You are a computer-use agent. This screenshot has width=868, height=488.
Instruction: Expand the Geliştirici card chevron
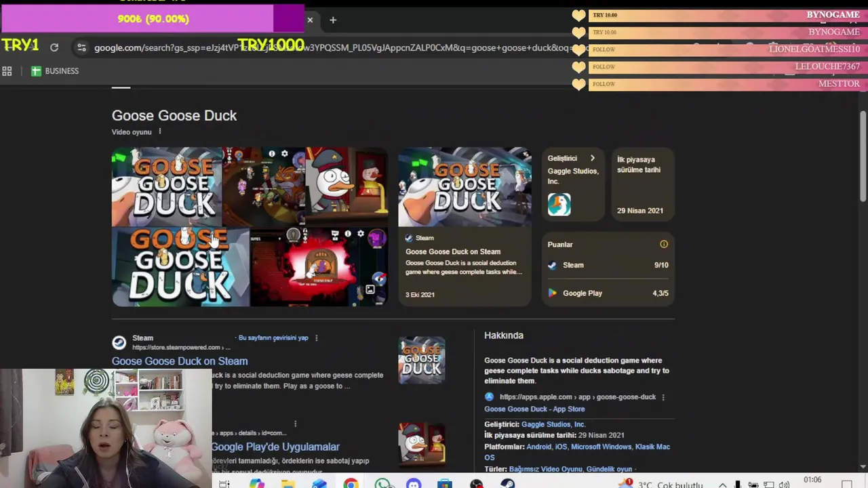(592, 158)
